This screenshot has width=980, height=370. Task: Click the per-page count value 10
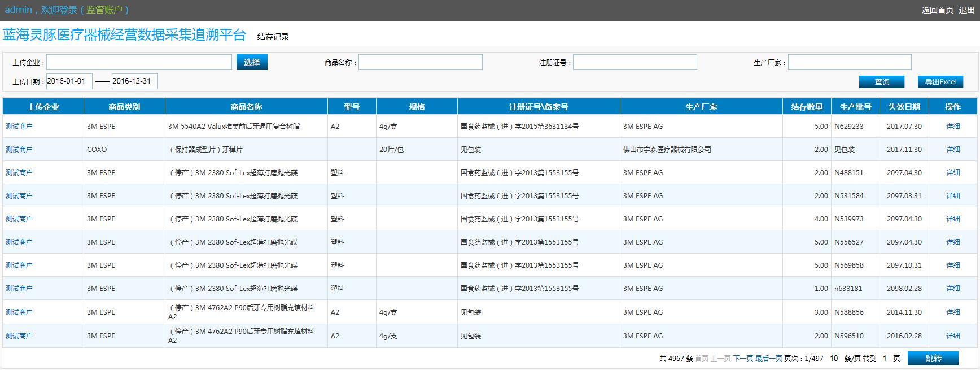pyautogui.click(x=834, y=359)
